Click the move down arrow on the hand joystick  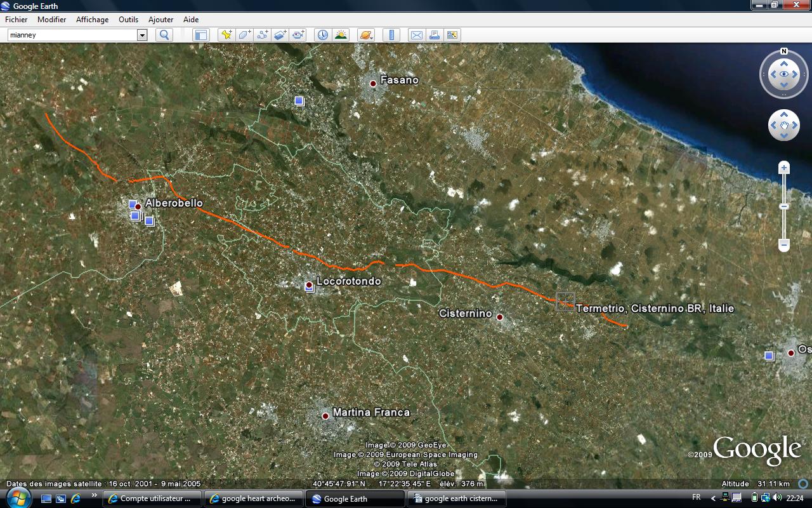tap(784, 136)
